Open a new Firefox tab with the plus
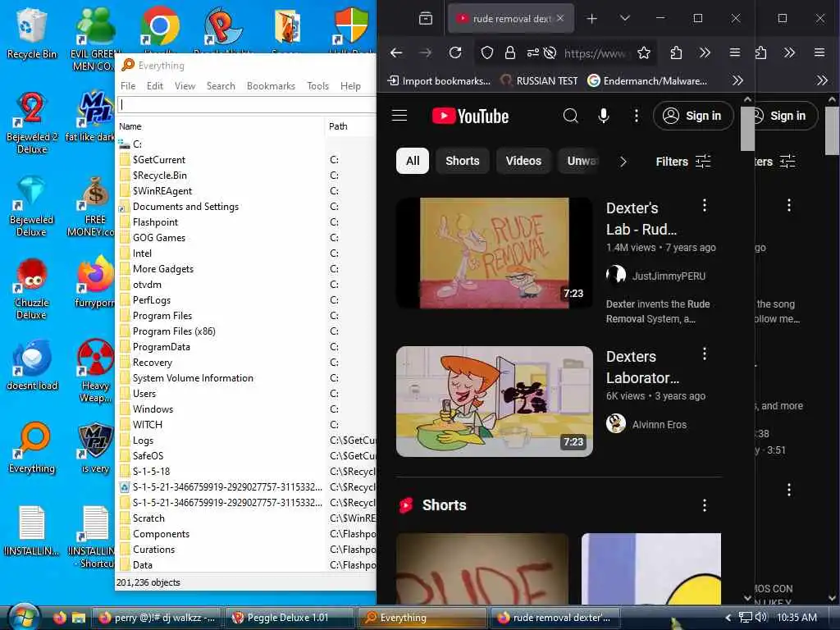 (591, 19)
